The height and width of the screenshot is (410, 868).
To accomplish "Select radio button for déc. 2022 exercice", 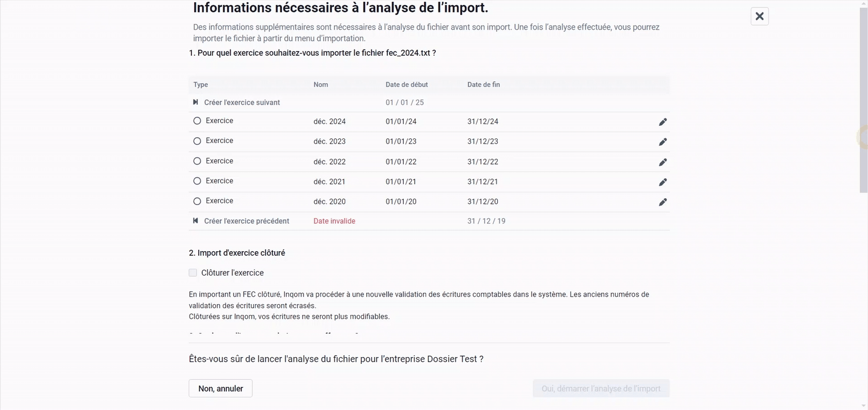I will point(197,161).
